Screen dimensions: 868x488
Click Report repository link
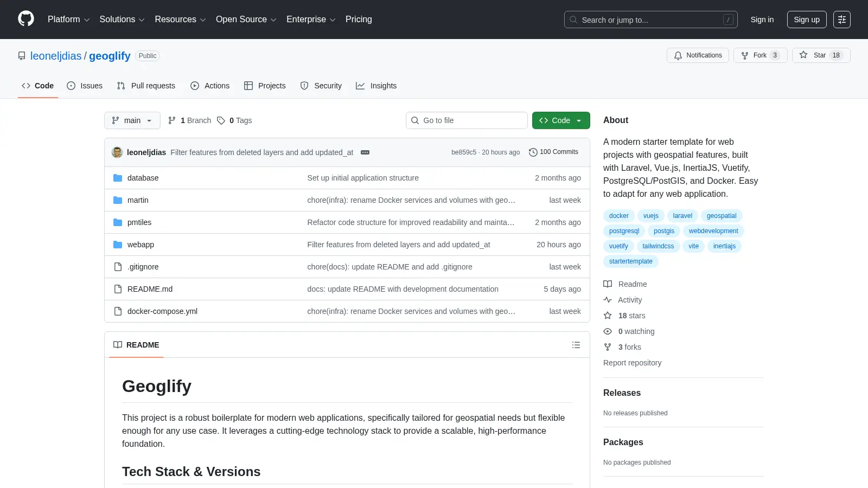pos(632,363)
